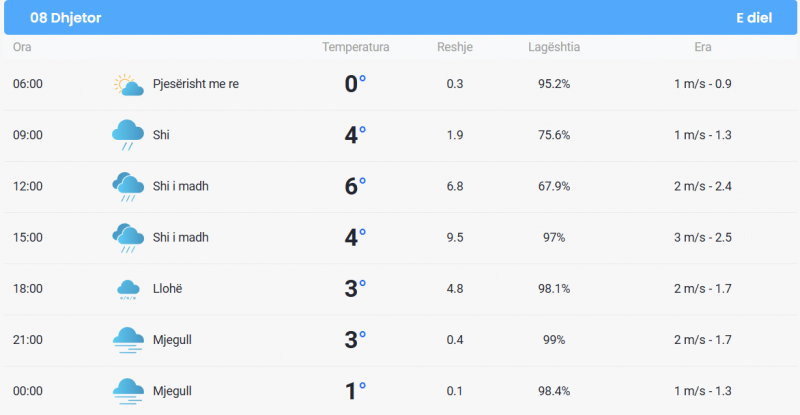800x415 pixels.
Task: Open the 08 Dhjetor date header
Action: point(65,18)
